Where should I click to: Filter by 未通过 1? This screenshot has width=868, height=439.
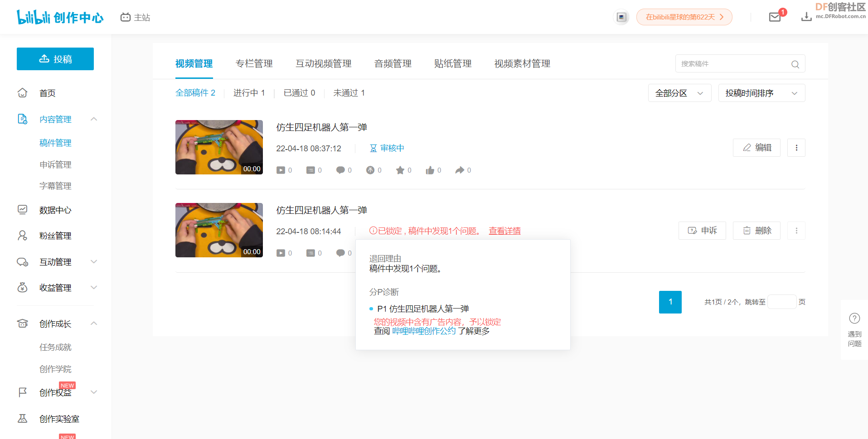349,93
